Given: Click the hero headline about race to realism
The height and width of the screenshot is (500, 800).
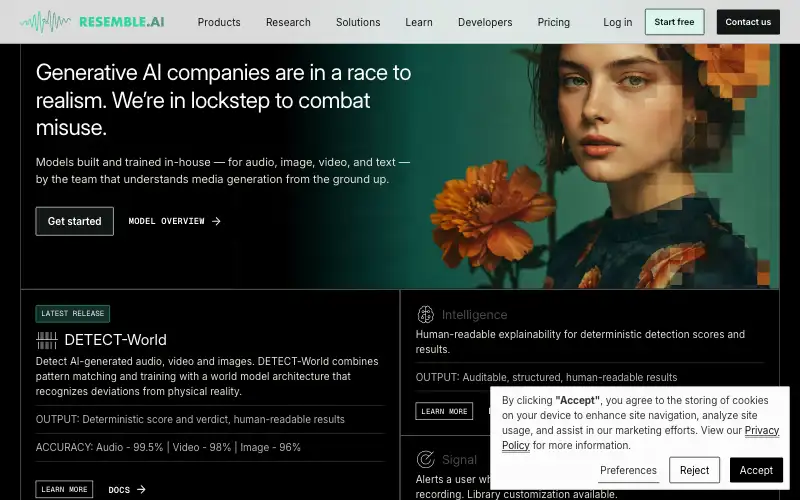Looking at the screenshot, I should click(223, 100).
